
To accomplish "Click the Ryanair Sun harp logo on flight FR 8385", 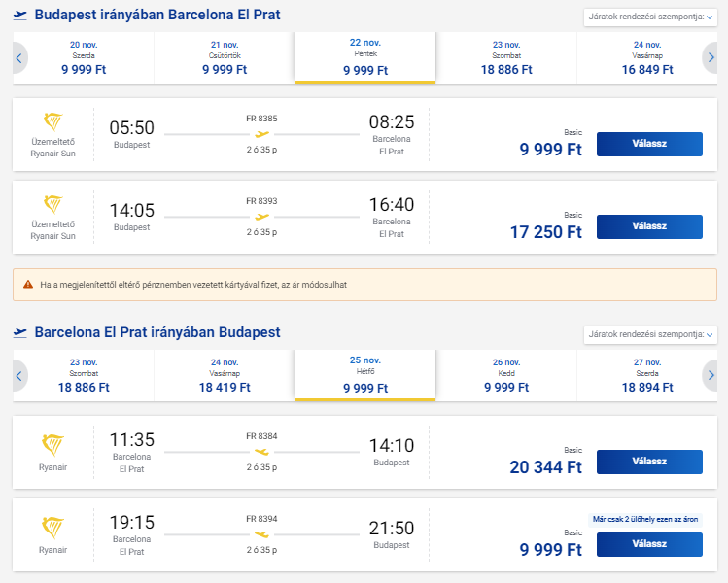I will [52, 121].
